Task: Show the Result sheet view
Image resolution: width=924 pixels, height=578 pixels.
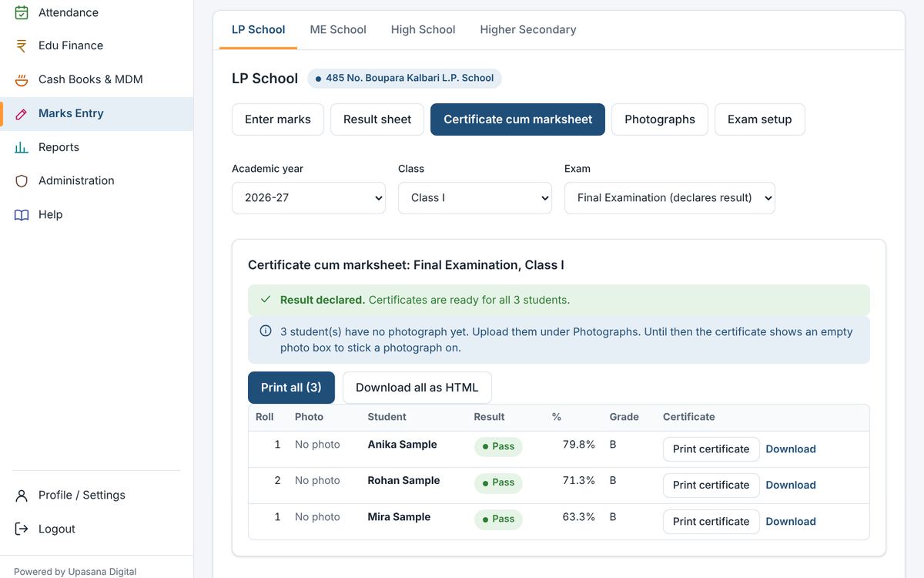Action: [377, 119]
